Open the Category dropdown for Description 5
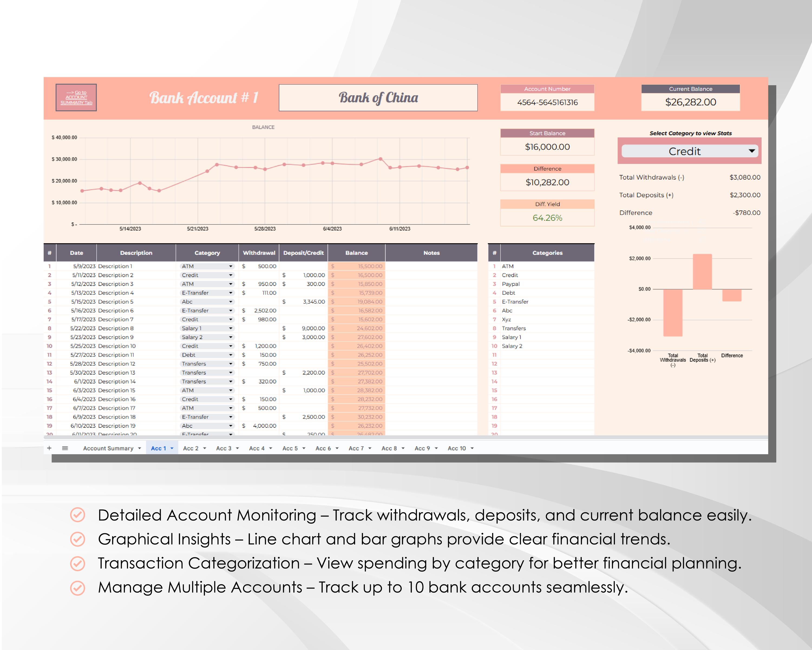The image size is (812, 650). pos(231,301)
